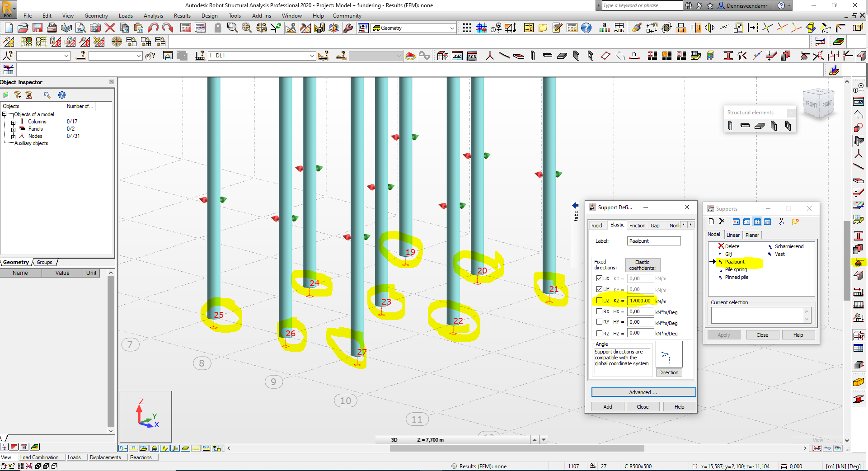Select the Zoom tool in the top toolbar
The image size is (868, 471).
coord(233,28)
